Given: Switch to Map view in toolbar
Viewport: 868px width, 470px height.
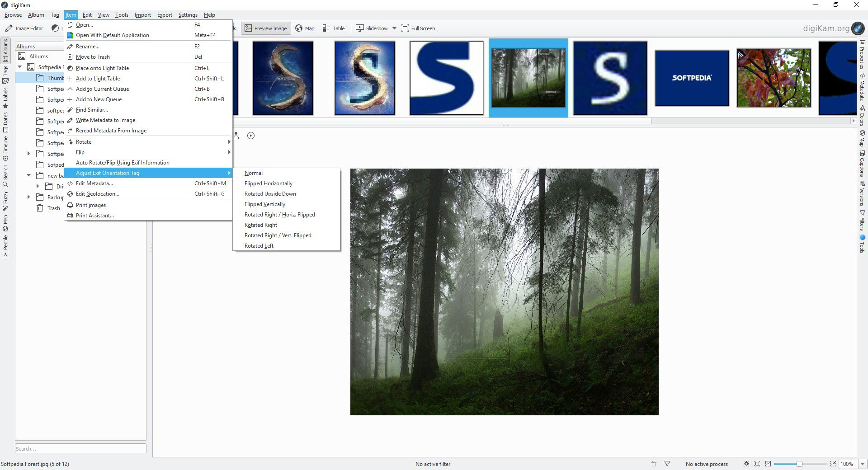Looking at the screenshot, I should point(305,28).
